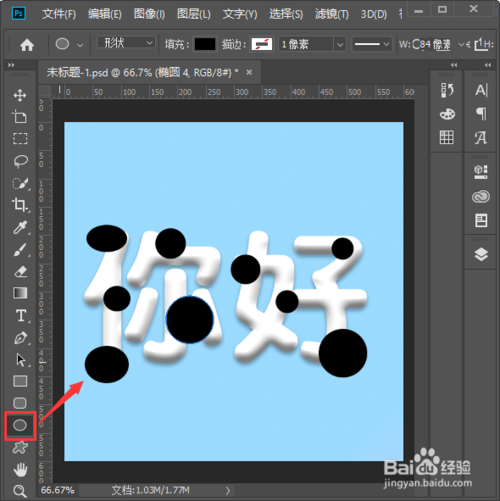The width and height of the screenshot is (500, 501).
Task: Select the 未标题-1.psd document tab
Action: point(142,72)
